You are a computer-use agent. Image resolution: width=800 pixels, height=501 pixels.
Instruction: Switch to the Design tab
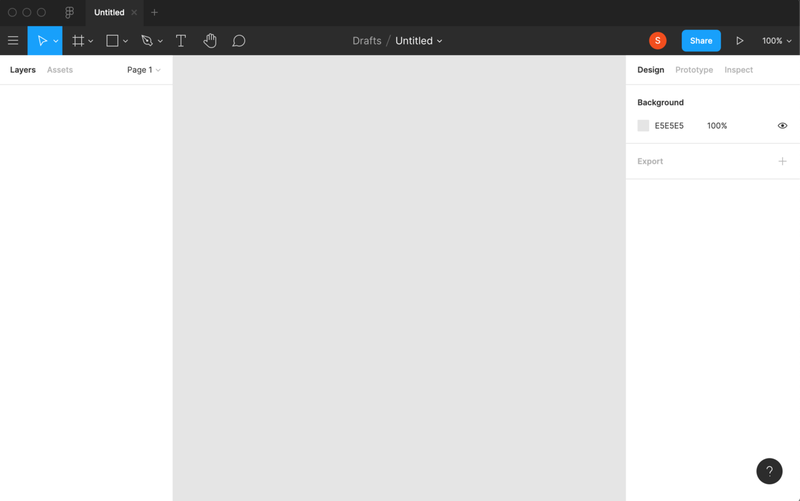click(651, 70)
